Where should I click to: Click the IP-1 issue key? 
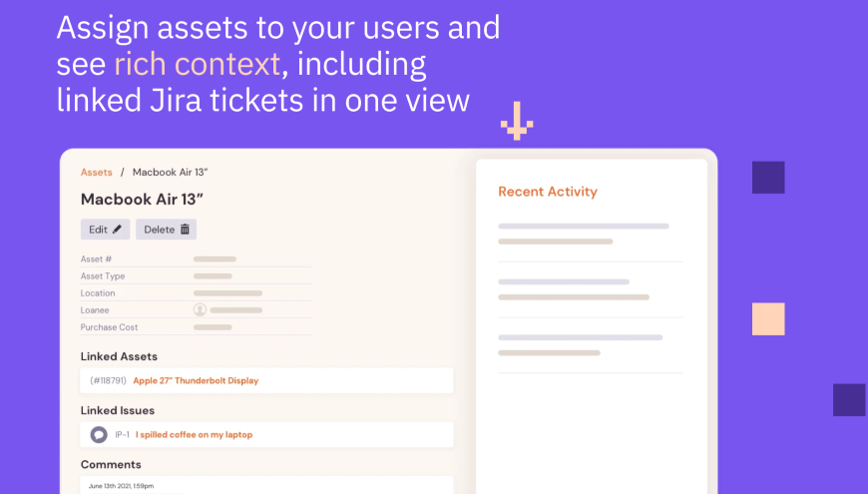[x=123, y=435]
